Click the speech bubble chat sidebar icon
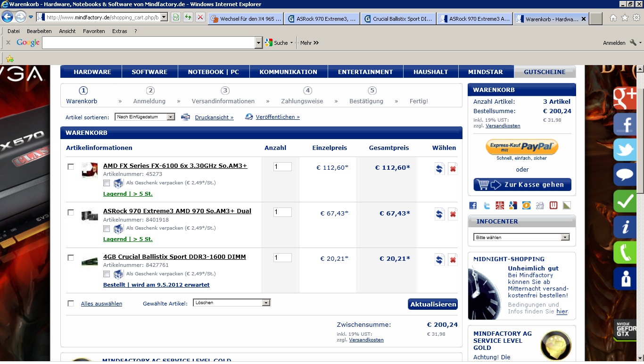This screenshot has height=364, width=644. coord(625,175)
